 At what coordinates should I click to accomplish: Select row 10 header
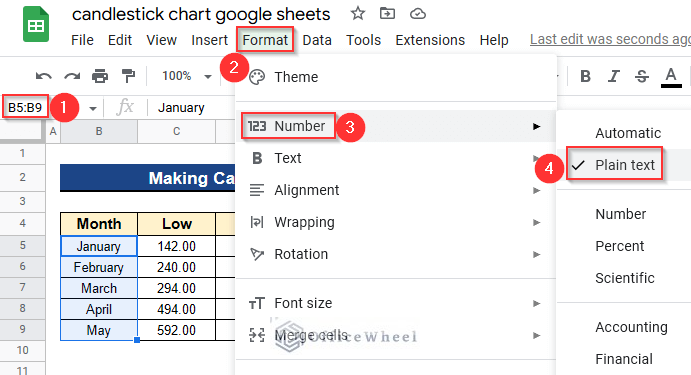[x=22, y=350]
